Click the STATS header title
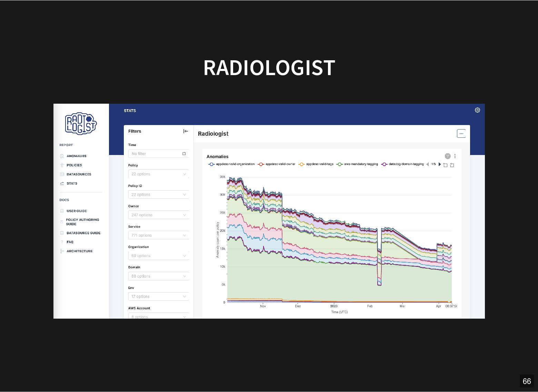 (x=130, y=111)
